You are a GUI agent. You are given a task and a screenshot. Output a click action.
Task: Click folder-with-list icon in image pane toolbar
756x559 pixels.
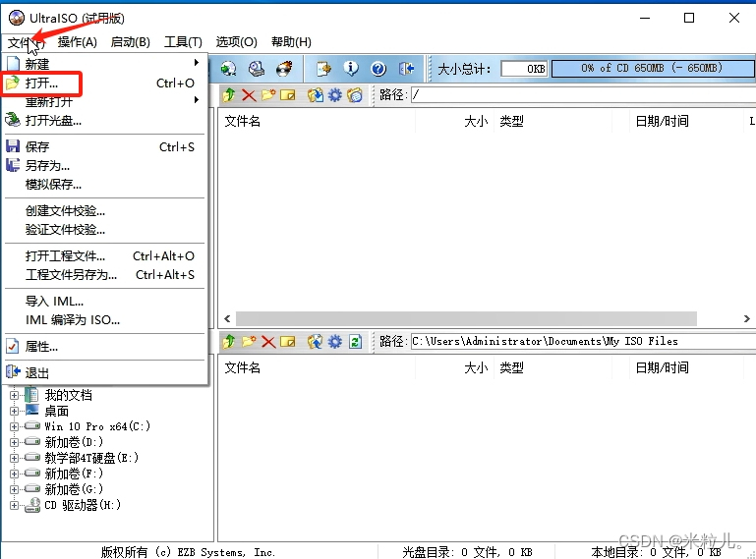coord(355,95)
